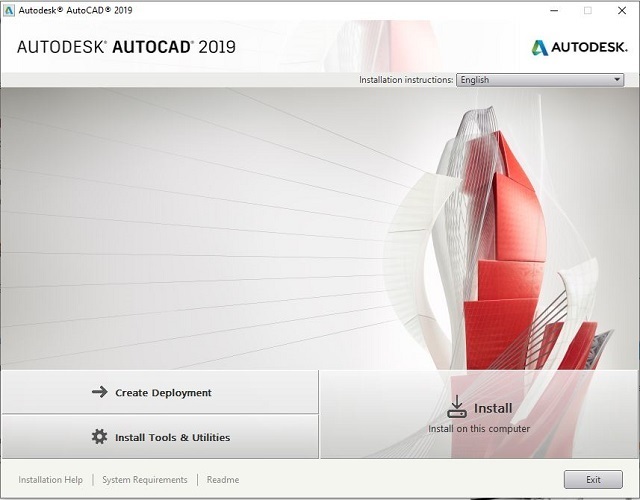Image resolution: width=640 pixels, height=500 pixels.
Task: Click the AutoCAD icon in the title bar
Action: (10, 10)
